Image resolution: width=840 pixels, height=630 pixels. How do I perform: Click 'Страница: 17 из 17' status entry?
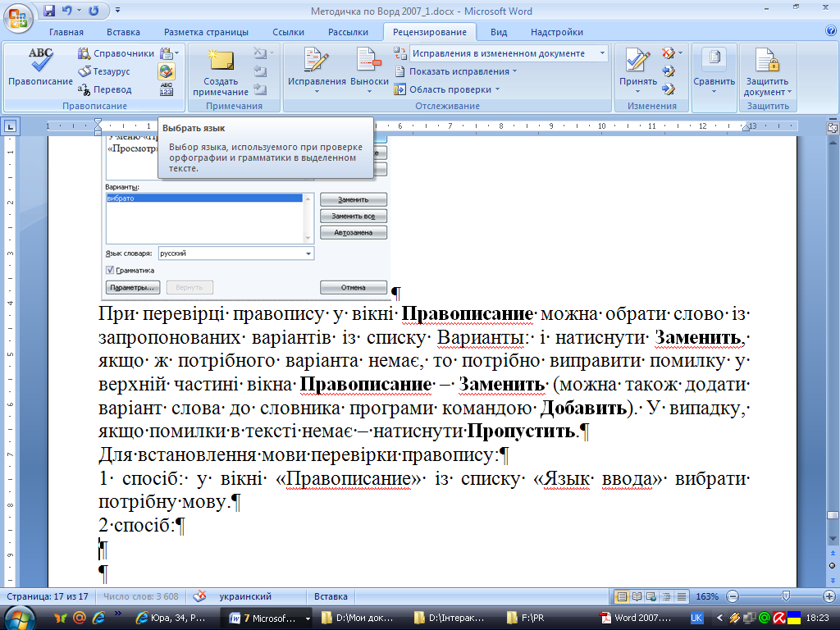tap(47, 596)
